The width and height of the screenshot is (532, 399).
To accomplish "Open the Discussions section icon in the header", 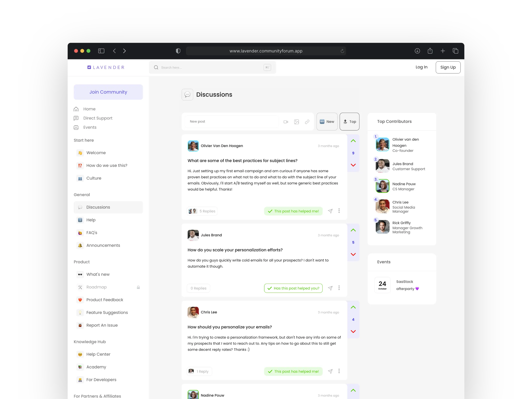I will [x=187, y=94].
